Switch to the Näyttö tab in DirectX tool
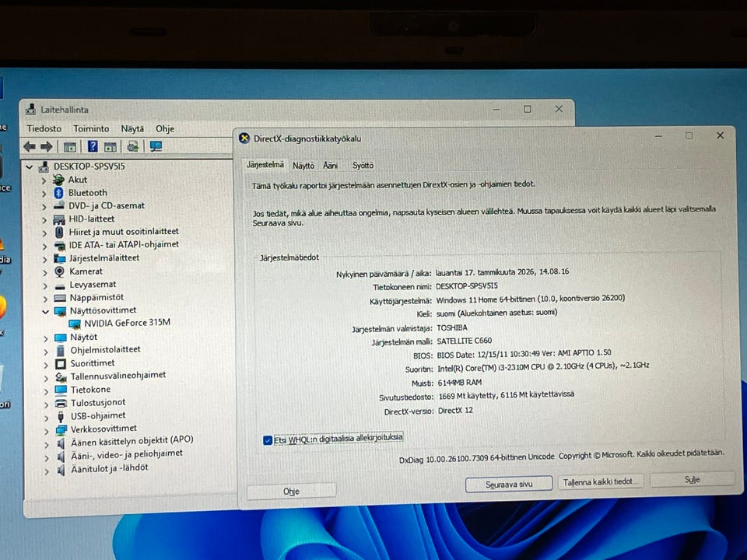Image resolution: width=747 pixels, height=560 pixels. [303, 165]
